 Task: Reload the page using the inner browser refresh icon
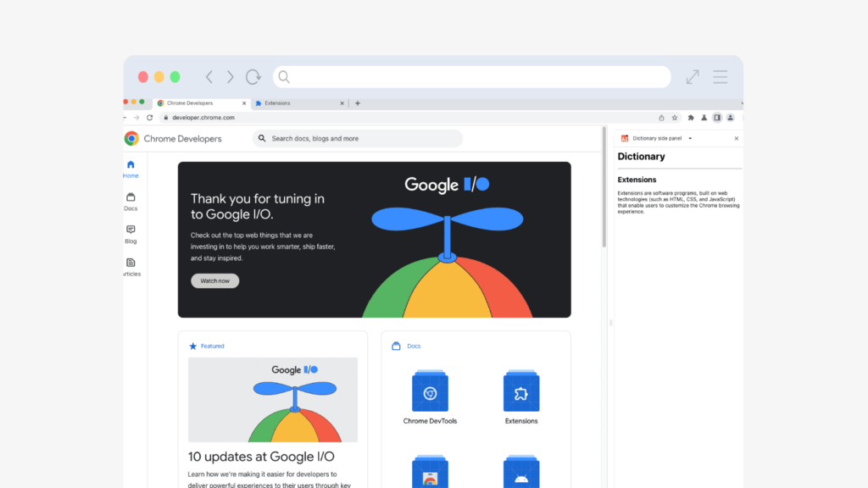[x=150, y=118]
